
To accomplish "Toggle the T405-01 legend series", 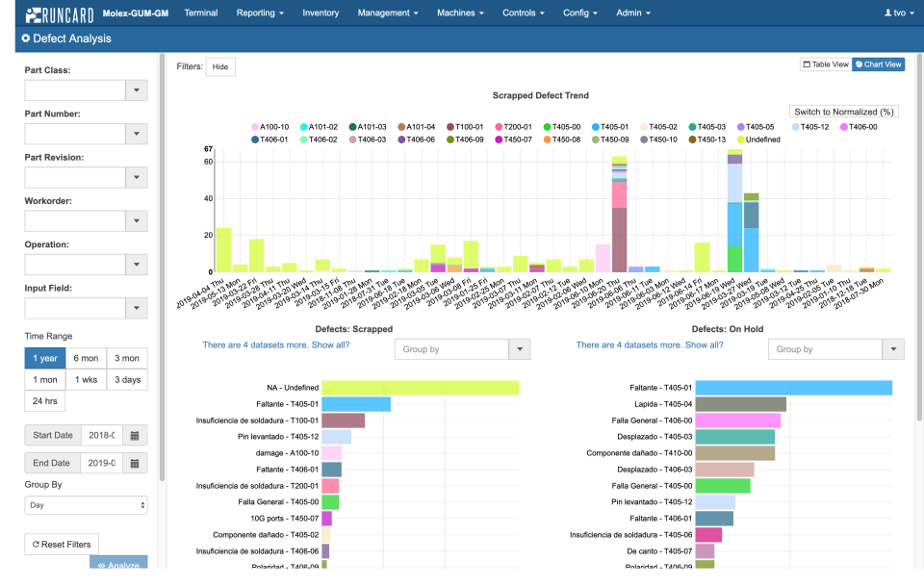I will tap(610, 127).
